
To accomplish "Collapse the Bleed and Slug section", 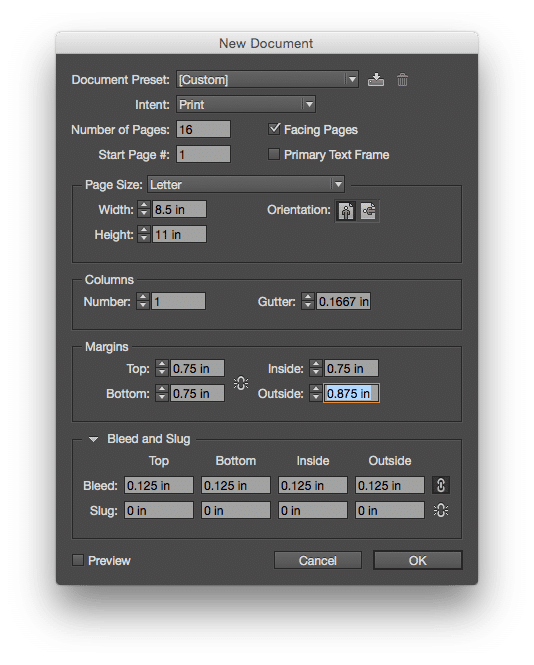I will tap(93, 439).
